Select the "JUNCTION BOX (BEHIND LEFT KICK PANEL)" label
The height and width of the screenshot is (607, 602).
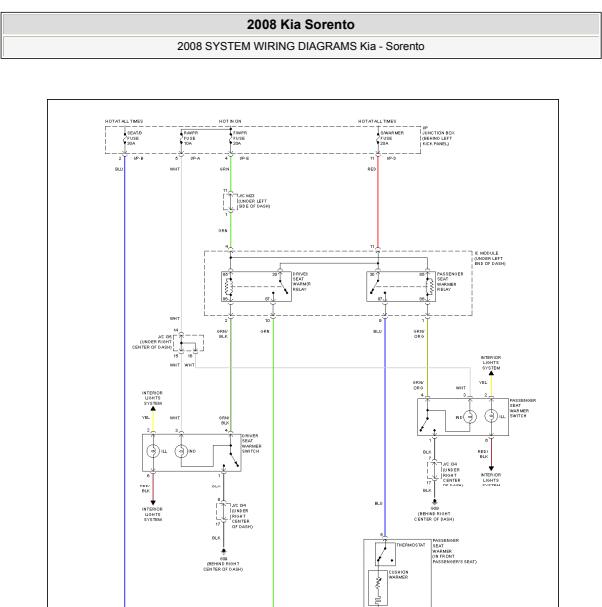point(438,138)
